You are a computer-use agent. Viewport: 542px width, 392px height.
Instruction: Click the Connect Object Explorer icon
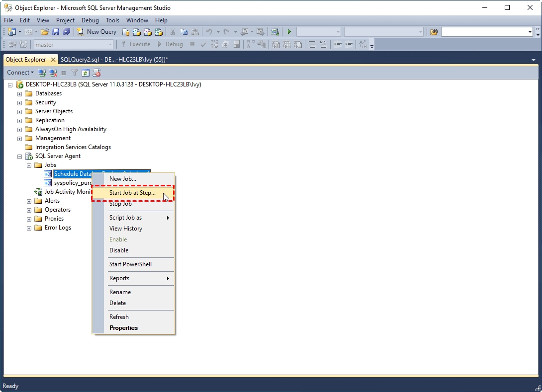[42, 73]
